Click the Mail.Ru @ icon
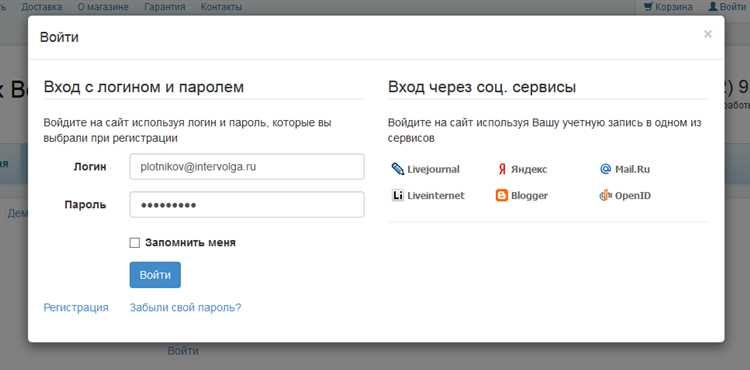The image size is (750, 370). [606, 169]
